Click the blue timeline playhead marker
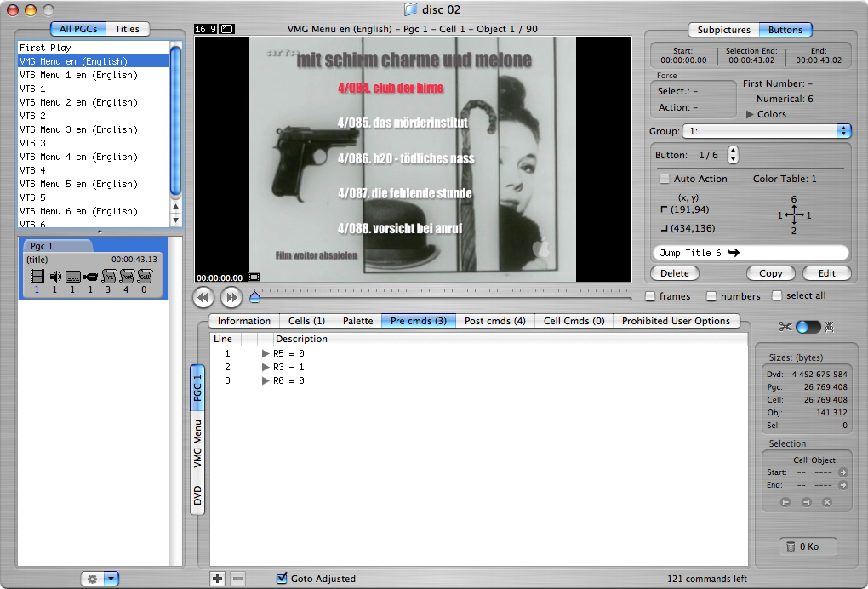Viewport: 868px width, 589px height. [254, 297]
